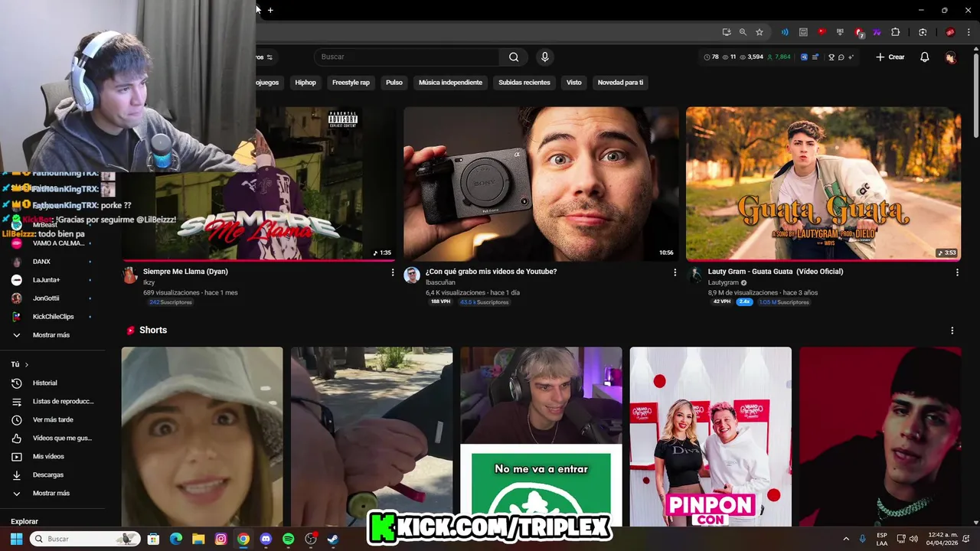Open Listas de reproducción in sidebar
The height and width of the screenshot is (551, 980).
pos(52,401)
